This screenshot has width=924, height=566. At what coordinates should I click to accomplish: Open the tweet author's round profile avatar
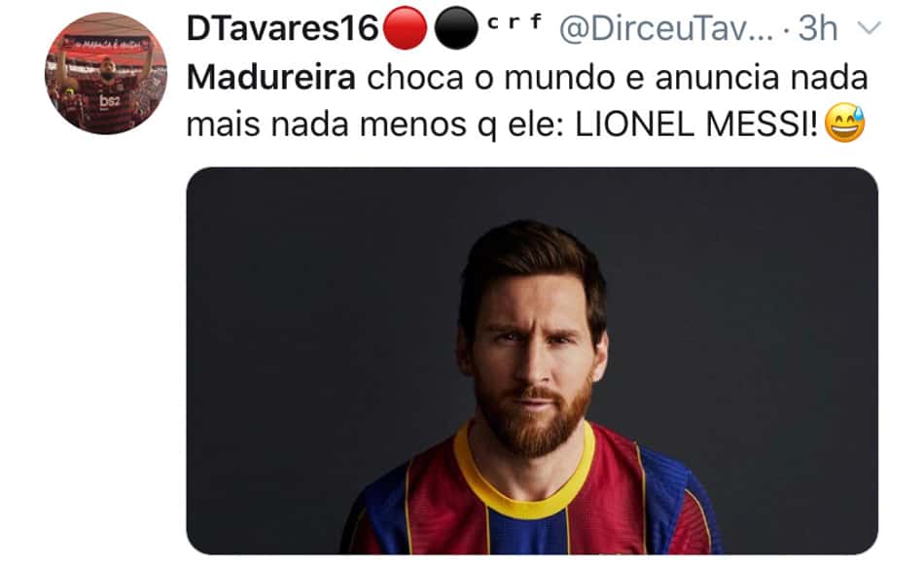(x=106, y=74)
